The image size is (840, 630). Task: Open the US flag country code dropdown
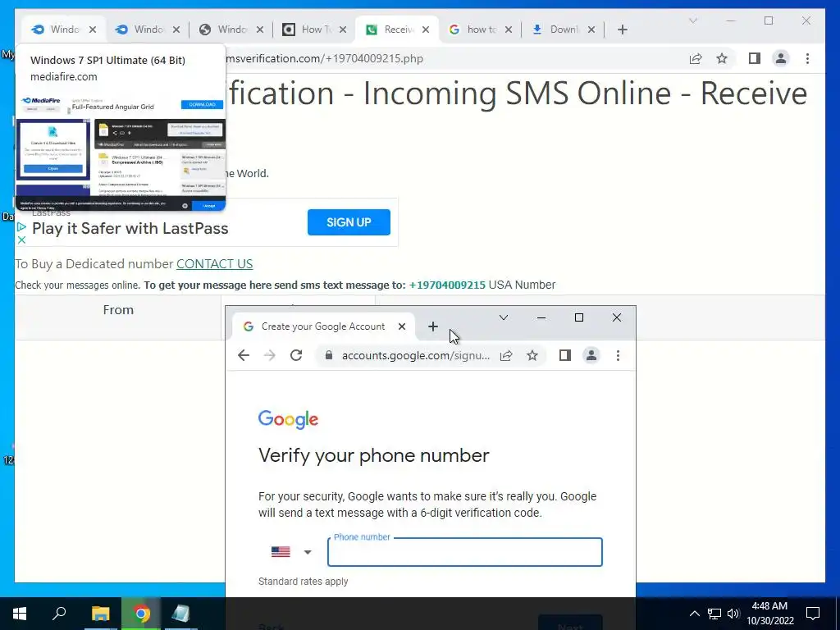[x=291, y=552]
